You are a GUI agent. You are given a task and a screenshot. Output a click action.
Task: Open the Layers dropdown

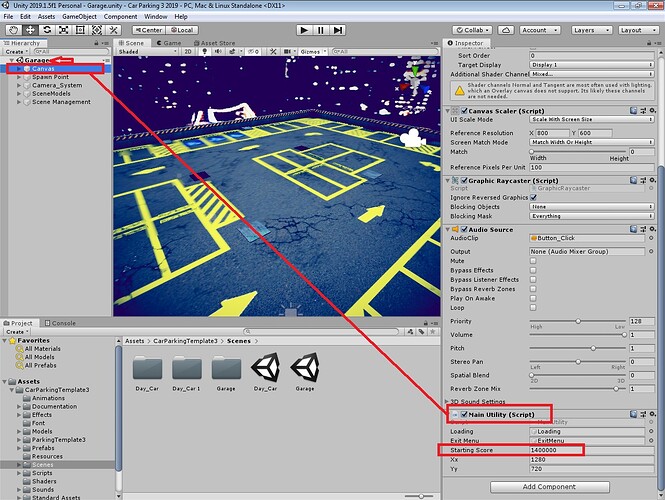click(591, 30)
